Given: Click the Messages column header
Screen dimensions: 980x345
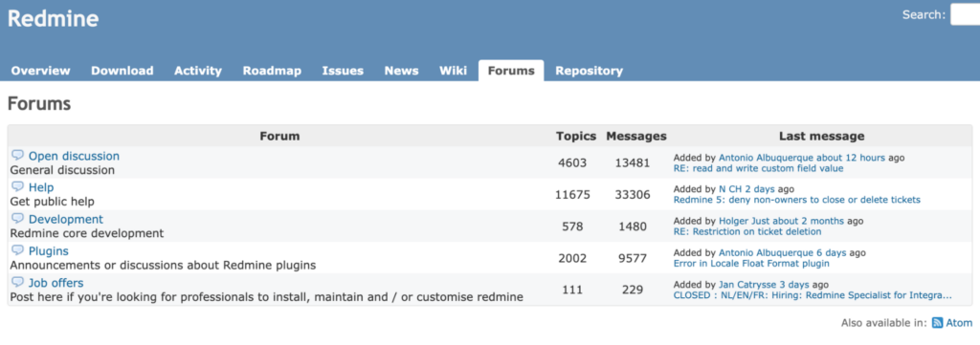Looking at the screenshot, I should [636, 136].
